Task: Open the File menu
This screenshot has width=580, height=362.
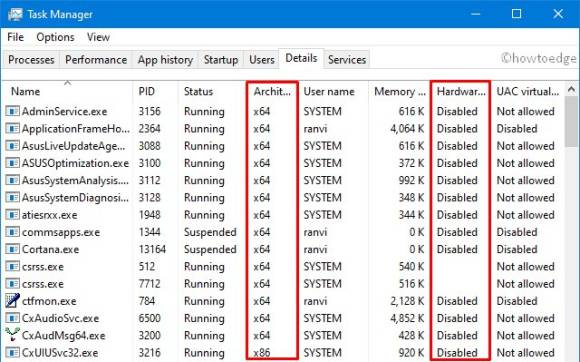Action: tap(16, 37)
